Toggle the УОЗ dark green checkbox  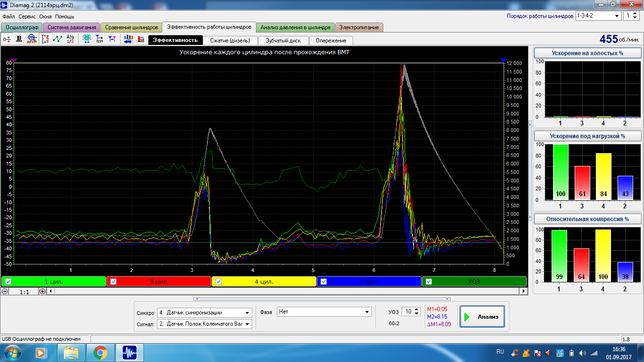[x=429, y=281]
